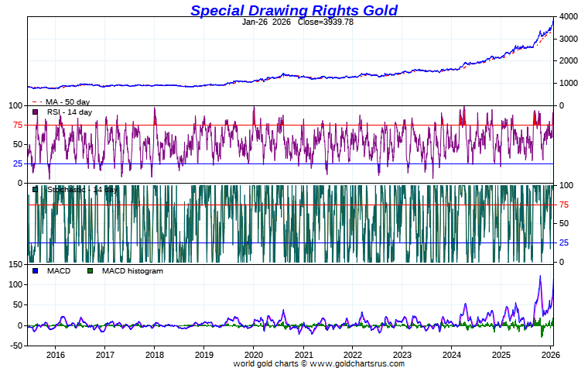
Task: Click the 2016 year label on the time axis
Action: pos(55,353)
